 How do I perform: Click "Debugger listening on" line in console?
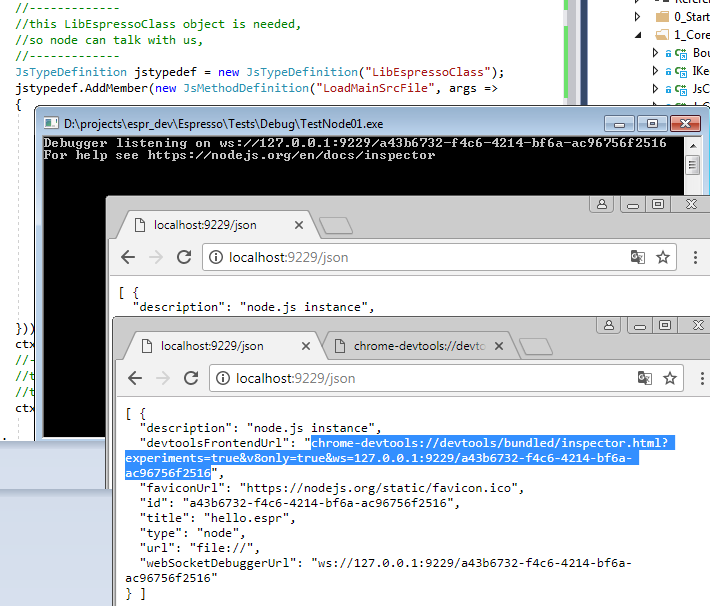(x=355, y=143)
